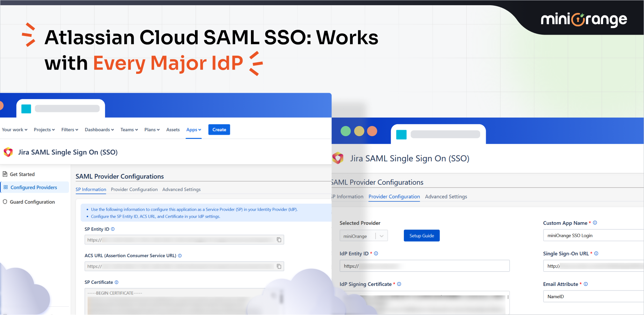644x315 pixels.
Task: Show info for Single Sign-On URL
Action: pos(596,253)
